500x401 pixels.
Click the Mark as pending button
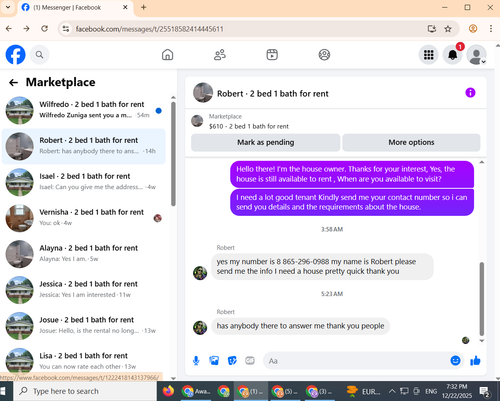[x=266, y=142]
